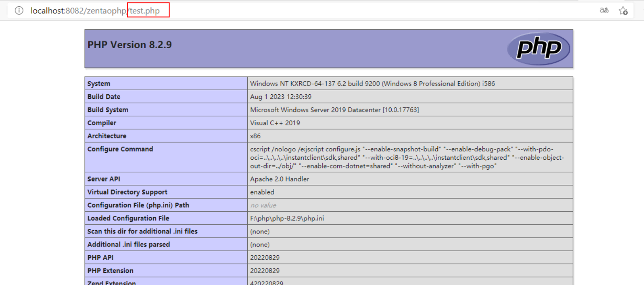The image size is (644, 285).
Task: Open the translate page icon
Action: click(604, 10)
